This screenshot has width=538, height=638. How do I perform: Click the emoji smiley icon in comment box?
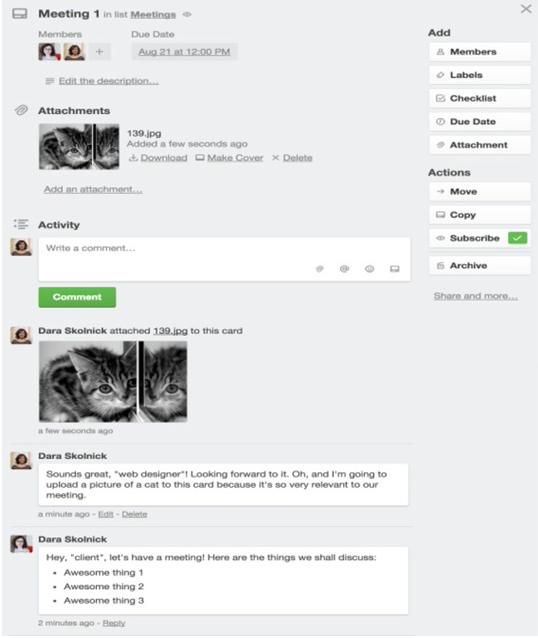point(370,269)
